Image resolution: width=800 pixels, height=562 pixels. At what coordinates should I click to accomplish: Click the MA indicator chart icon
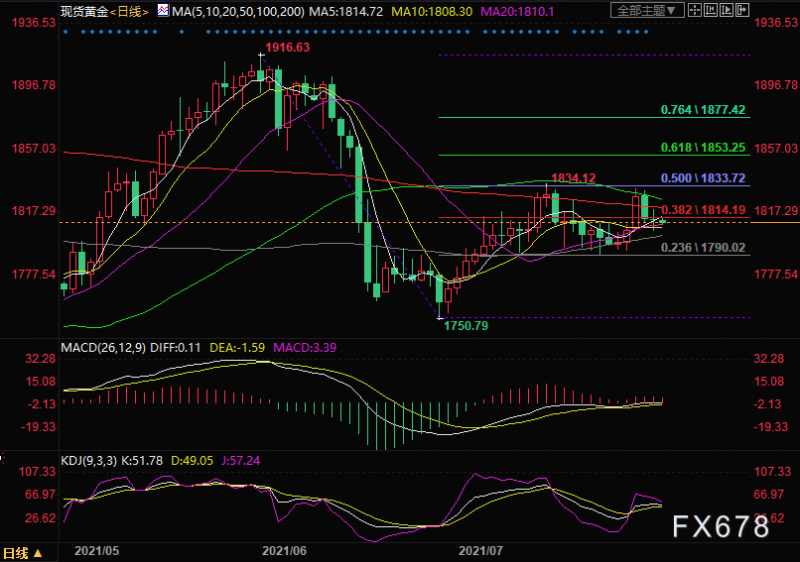point(163,10)
